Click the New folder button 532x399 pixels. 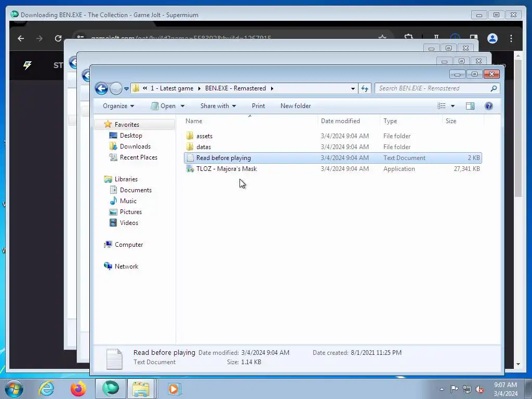point(296,106)
